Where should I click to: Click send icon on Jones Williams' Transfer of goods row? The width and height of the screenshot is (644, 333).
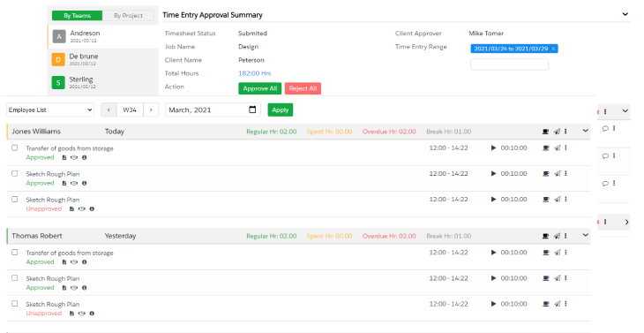tap(558, 148)
